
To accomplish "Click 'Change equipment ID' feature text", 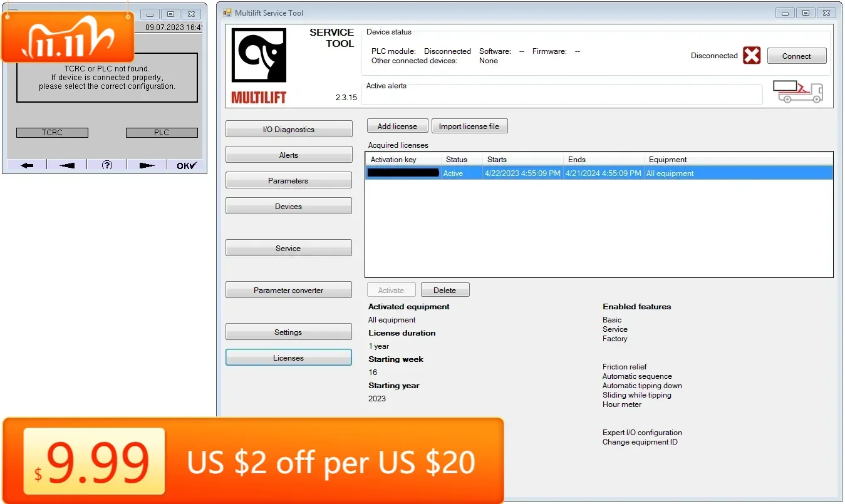I will tap(640, 442).
